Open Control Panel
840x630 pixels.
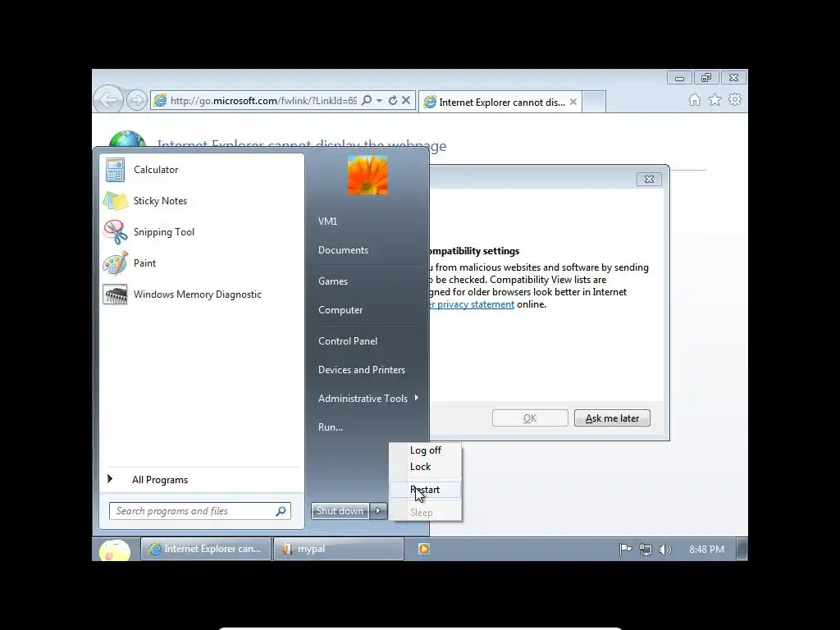(x=348, y=341)
